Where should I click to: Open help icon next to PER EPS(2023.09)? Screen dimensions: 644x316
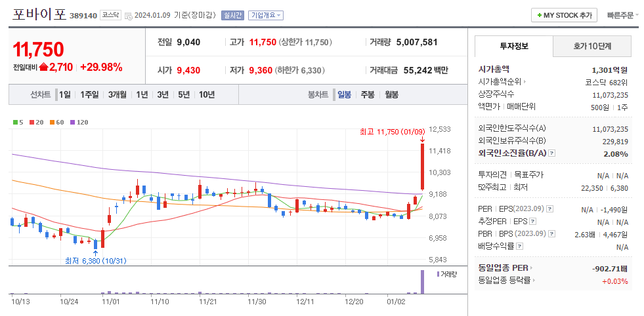coord(550,209)
